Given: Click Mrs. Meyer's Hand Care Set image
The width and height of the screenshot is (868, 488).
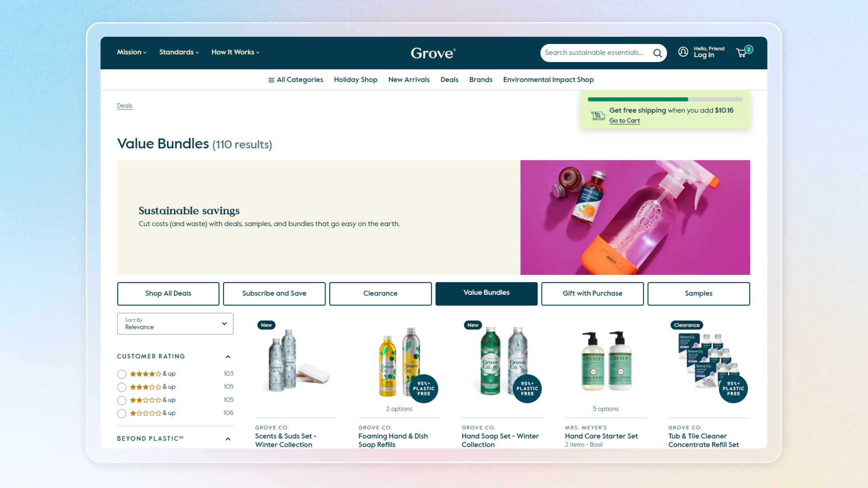Looking at the screenshot, I should click(x=605, y=361).
